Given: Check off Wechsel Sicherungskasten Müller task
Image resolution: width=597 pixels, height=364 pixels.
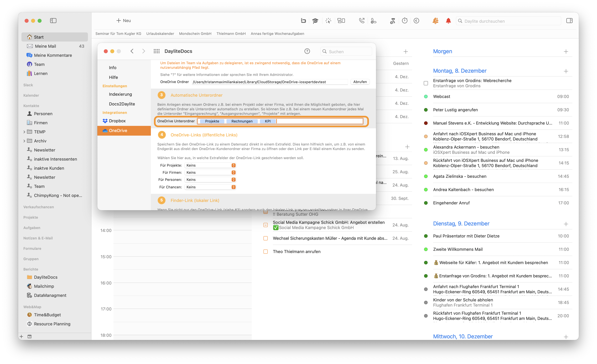Looking at the screenshot, I should point(266,238).
